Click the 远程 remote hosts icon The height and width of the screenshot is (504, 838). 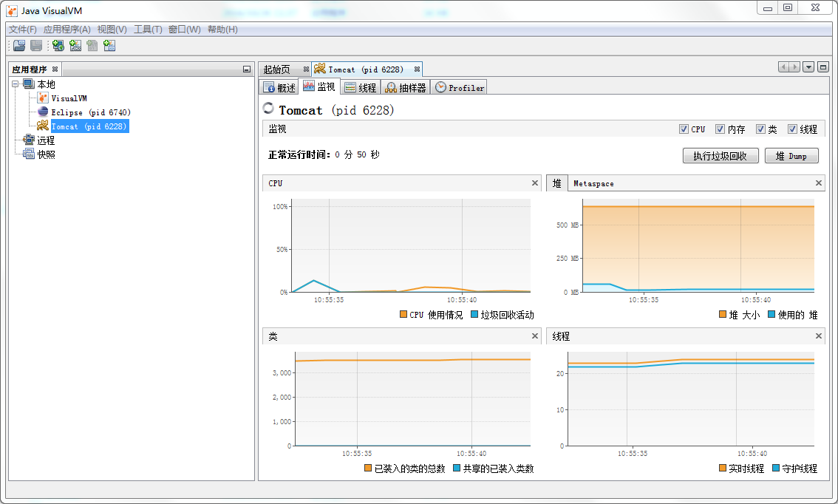point(28,140)
